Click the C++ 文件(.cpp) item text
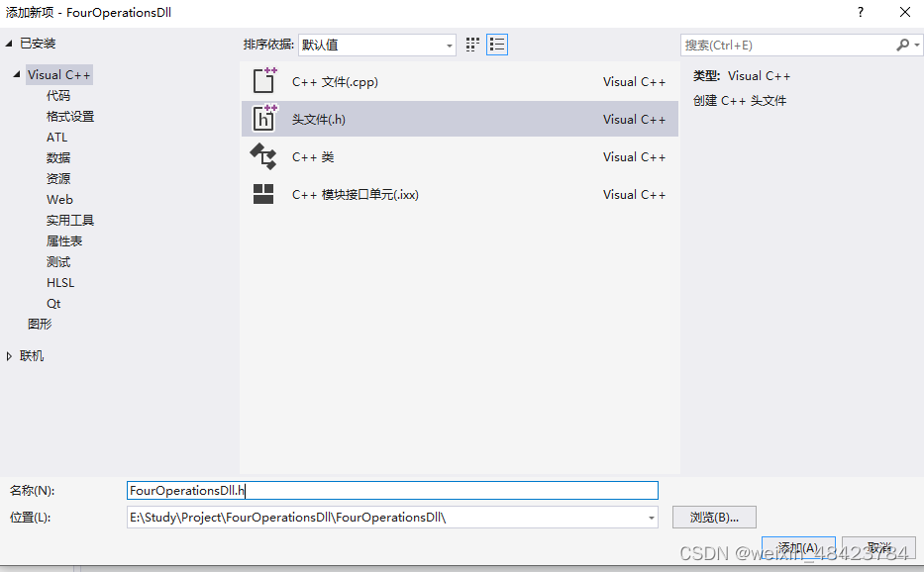The height and width of the screenshot is (572, 924). pos(335,82)
